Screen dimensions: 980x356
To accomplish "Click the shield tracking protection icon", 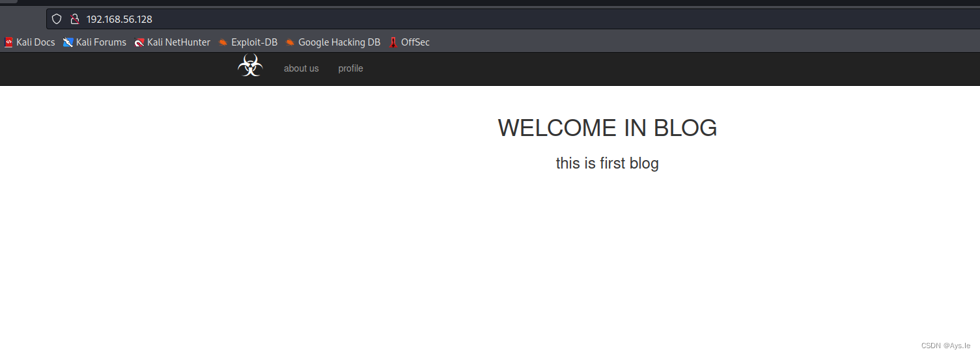I will click(57, 19).
